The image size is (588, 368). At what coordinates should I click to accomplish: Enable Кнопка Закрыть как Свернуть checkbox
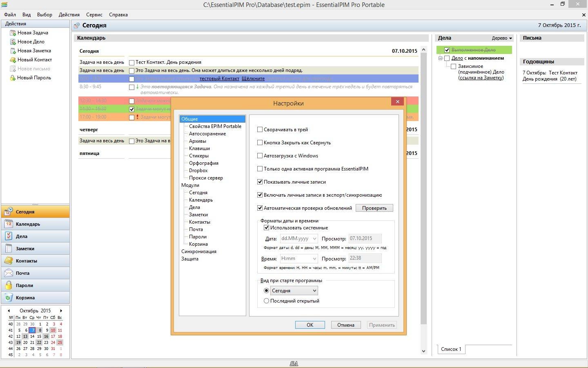pos(260,143)
